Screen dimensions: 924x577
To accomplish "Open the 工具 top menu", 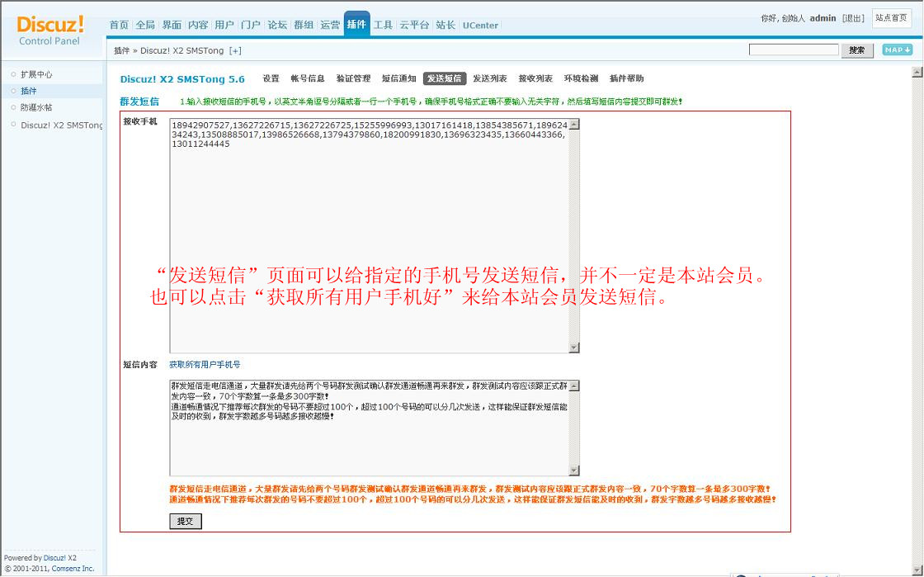I will [x=383, y=25].
